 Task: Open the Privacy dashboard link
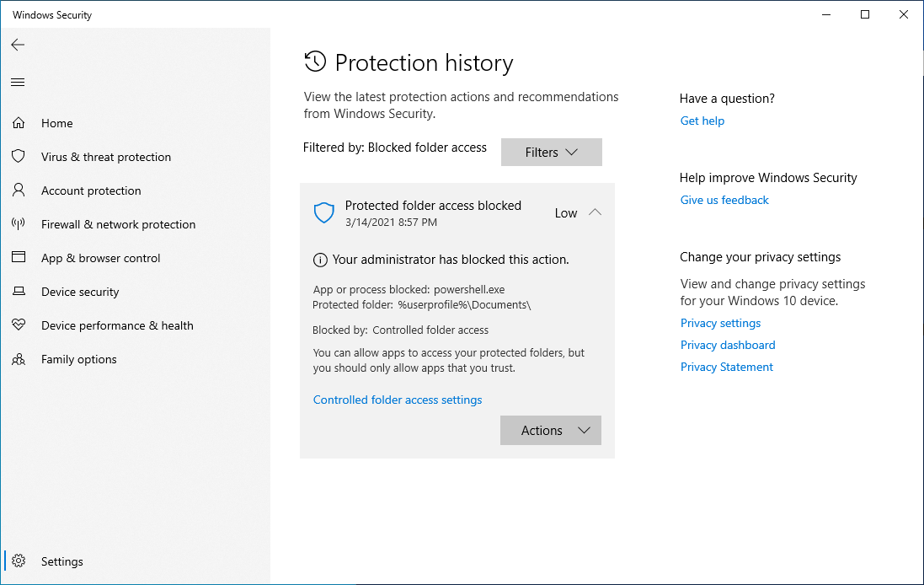(x=727, y=345)
